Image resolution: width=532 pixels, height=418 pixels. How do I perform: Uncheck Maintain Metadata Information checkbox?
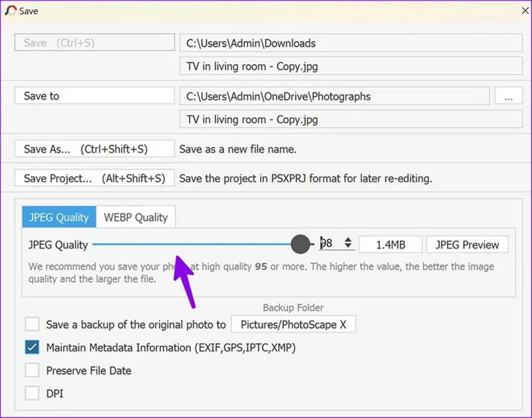[32, 347]
